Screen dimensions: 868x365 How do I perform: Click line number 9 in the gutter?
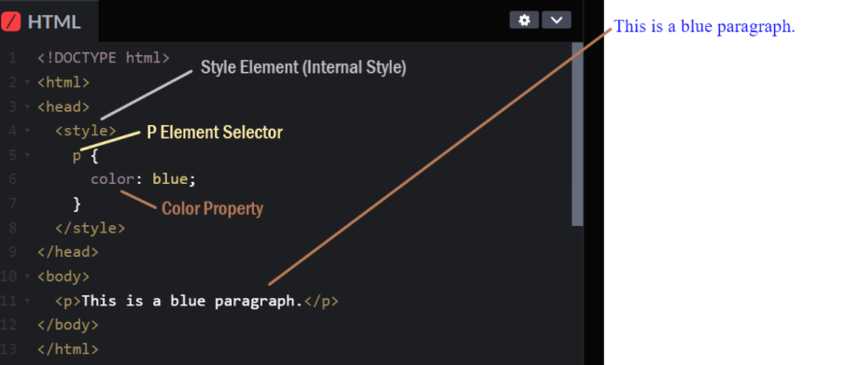12,252
